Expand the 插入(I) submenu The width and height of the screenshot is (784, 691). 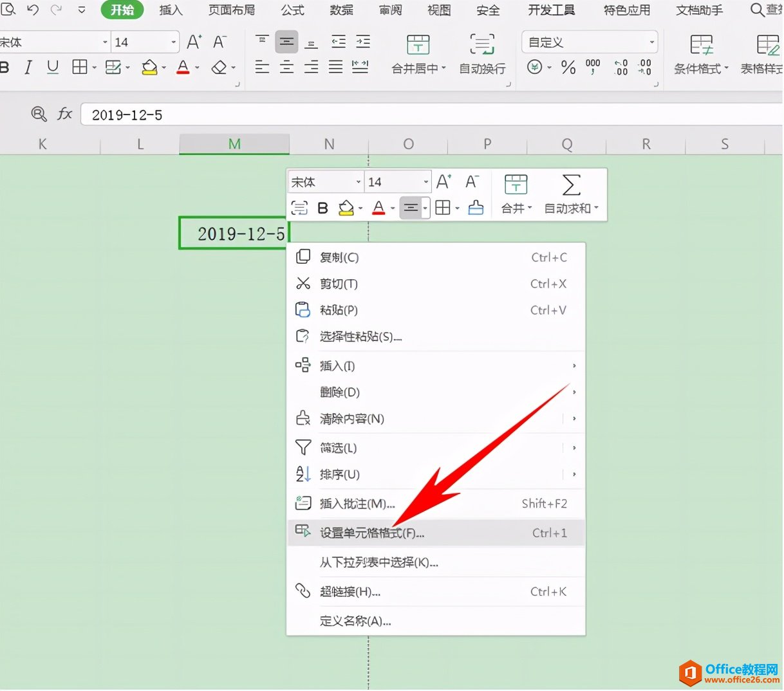pos(436,365)
